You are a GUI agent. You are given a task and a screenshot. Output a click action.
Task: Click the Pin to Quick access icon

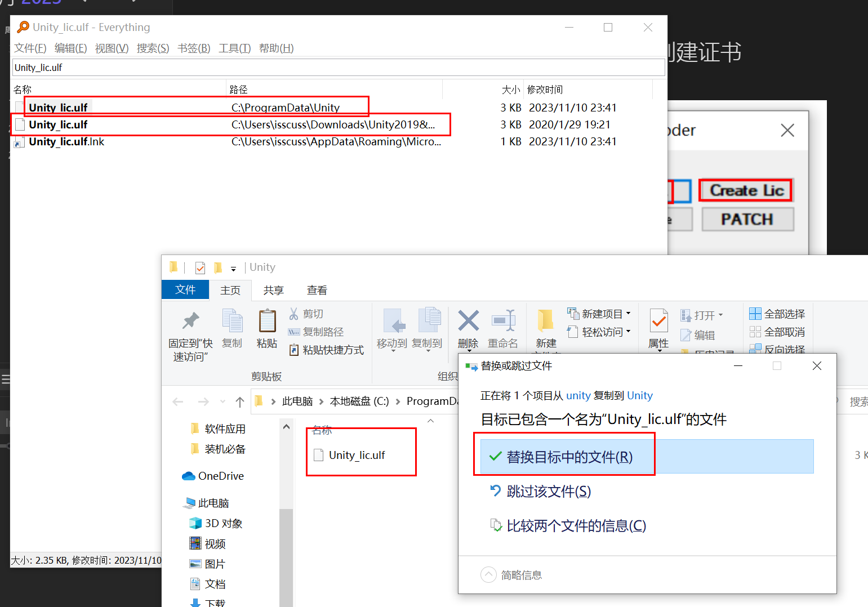click(190, 321)
